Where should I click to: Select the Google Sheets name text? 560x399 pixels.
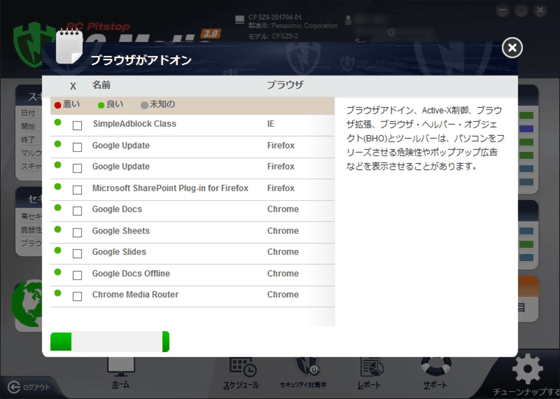point(121,231)
